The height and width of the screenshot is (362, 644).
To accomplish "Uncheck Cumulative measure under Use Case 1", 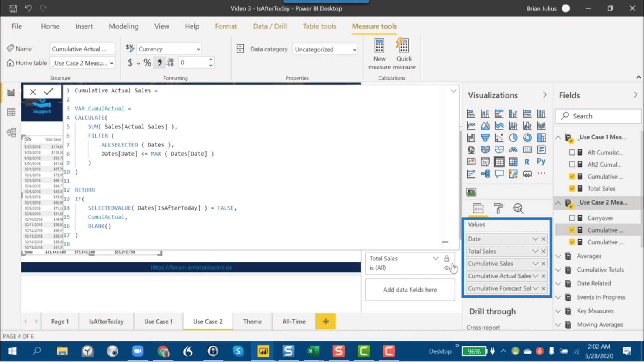I will (572, 177).
